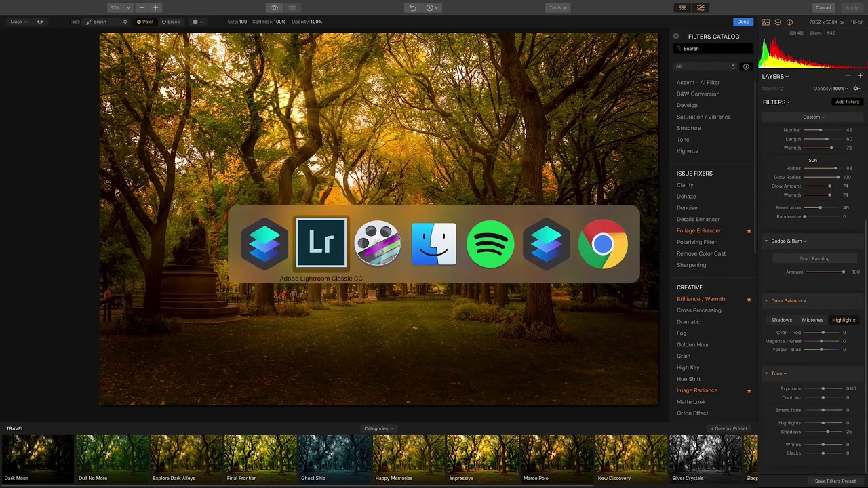Click the Cancel button
Screen dimensions: 868x488
(823, 7)
